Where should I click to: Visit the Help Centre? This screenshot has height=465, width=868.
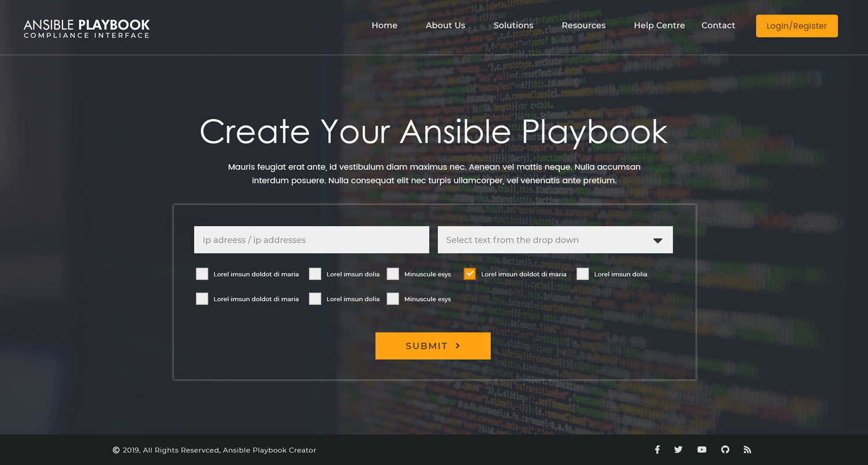pyautogui.click(x=659, y=25)
